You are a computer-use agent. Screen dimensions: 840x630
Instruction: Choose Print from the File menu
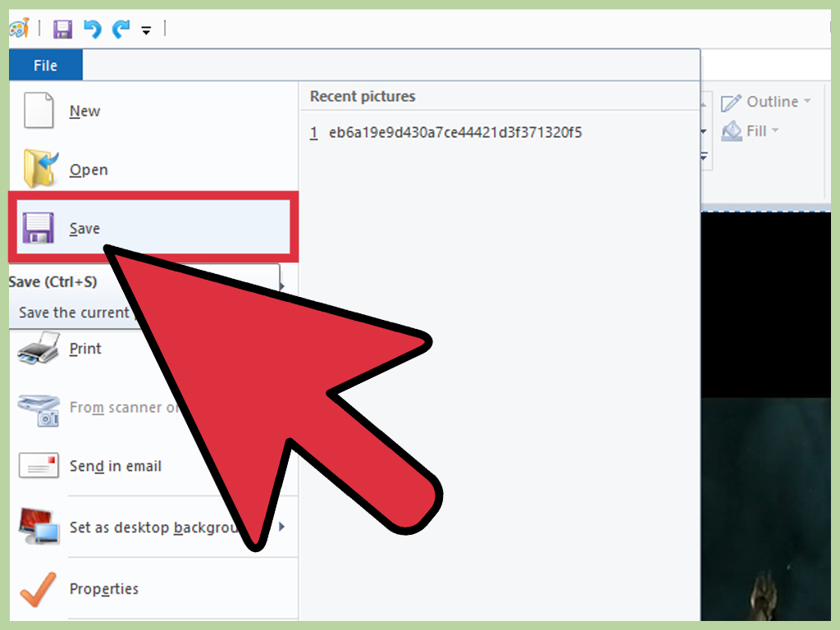(153, 349)
